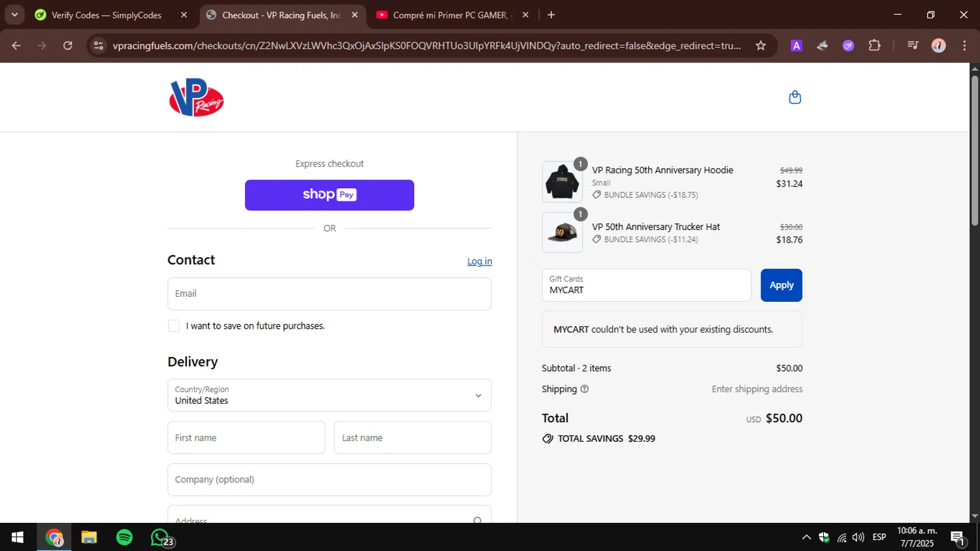Open a new browser tab
The height and width of the screenshot is (551, 980).
(551, 15)
